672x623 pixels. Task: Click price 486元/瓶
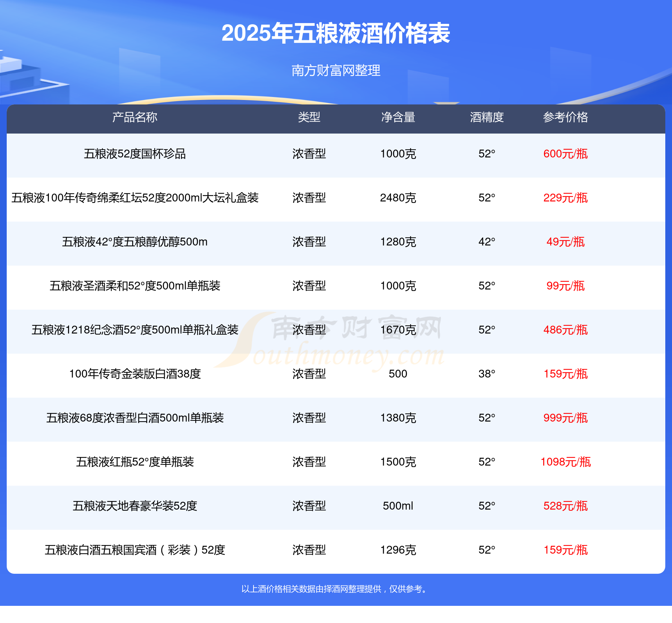coord(566,330)
